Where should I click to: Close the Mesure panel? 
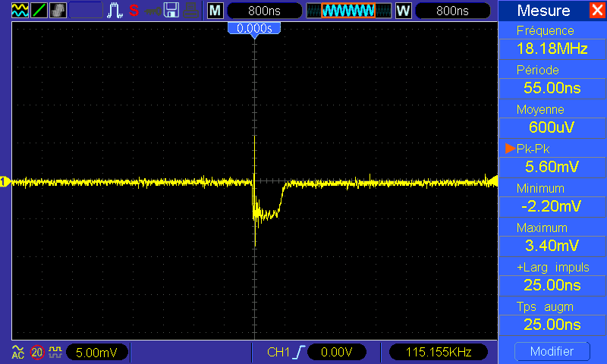(597, 11)
